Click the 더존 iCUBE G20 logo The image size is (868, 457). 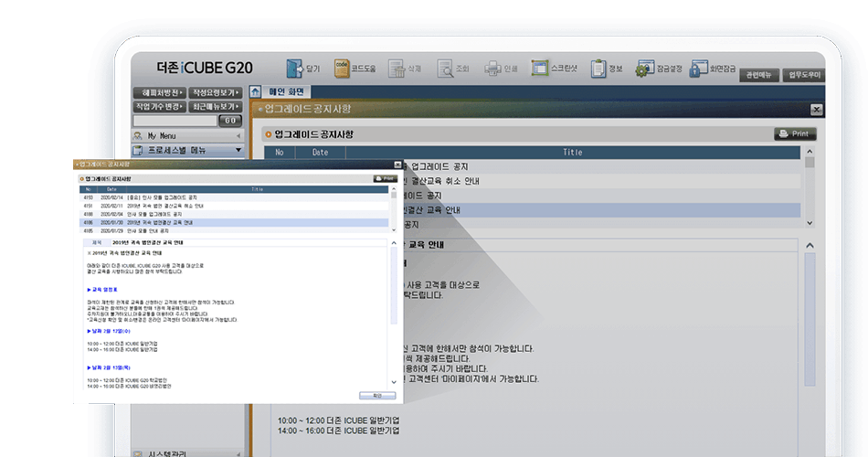205,69
